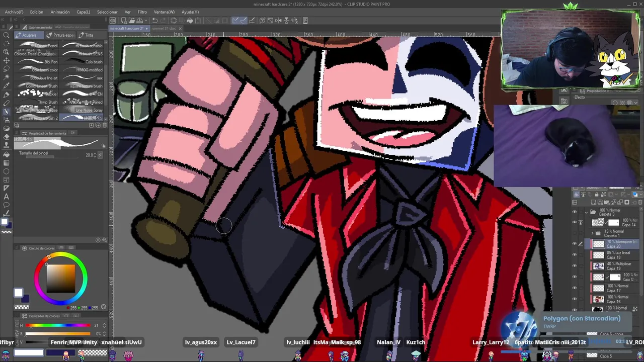Switch to the rommel 21 dias tab

click(x=164, y=28)
